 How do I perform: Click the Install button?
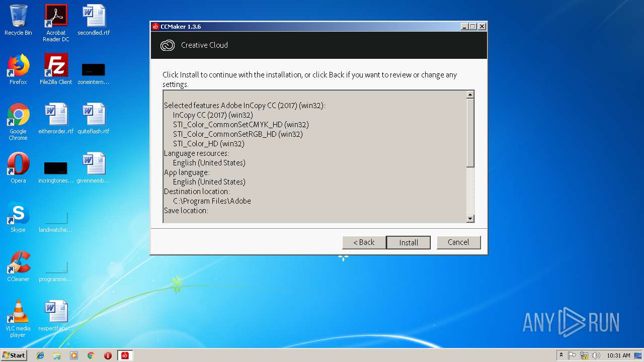tap(408, 242)
